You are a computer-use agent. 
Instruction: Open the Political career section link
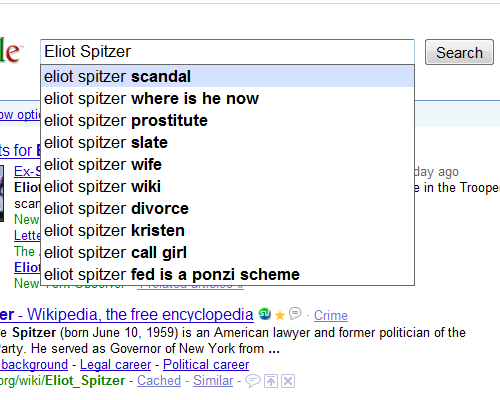pos(206,364)
